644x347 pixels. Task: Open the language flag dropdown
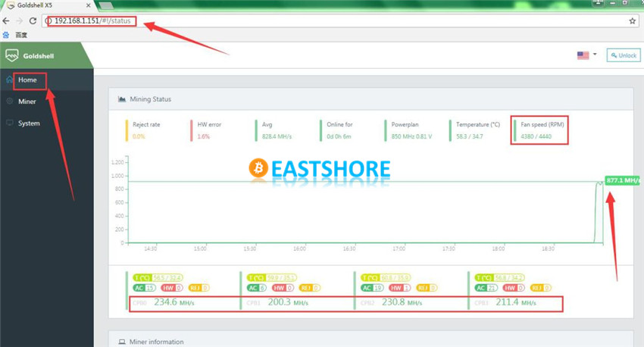pyautogui.click(x=587, y=55)
